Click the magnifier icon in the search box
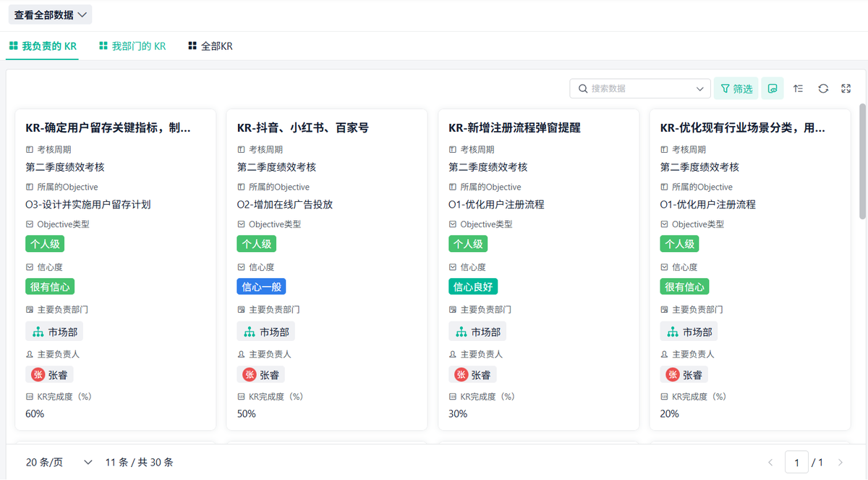The height and width of the screenshot is (480, 868). [x=582, y=88]
